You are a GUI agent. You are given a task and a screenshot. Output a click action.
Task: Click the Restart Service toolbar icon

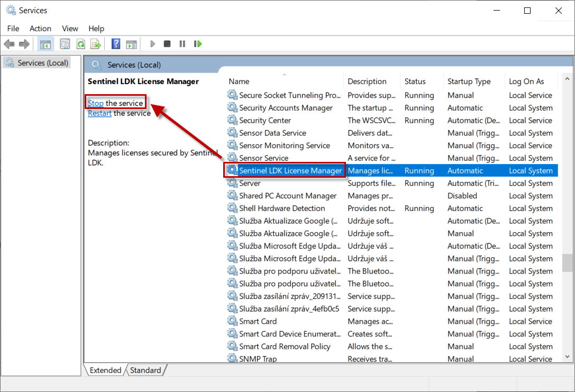click(198, 44)
